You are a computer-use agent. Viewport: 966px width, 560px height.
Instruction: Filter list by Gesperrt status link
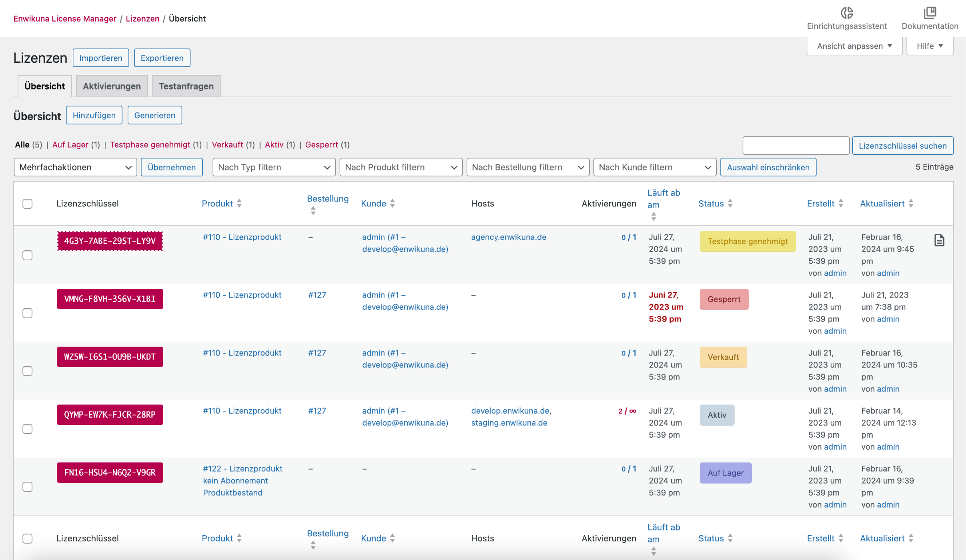tap(321, 145)
